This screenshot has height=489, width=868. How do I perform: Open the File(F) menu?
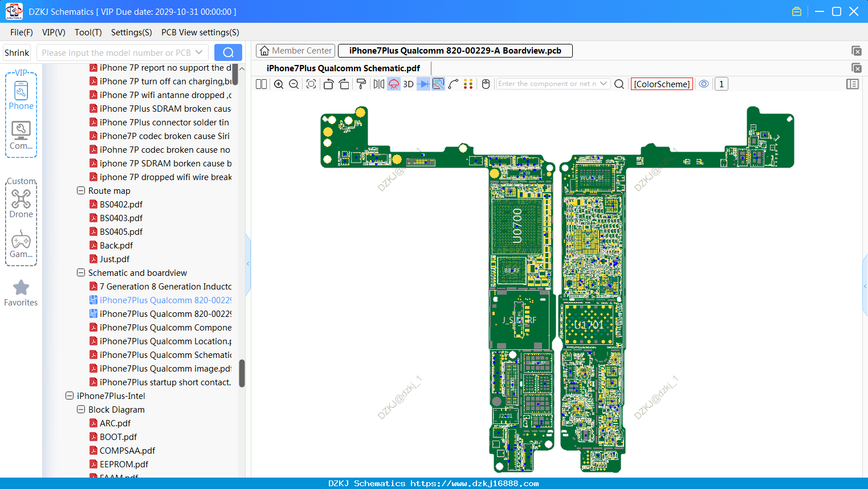[x=22, y=32]
